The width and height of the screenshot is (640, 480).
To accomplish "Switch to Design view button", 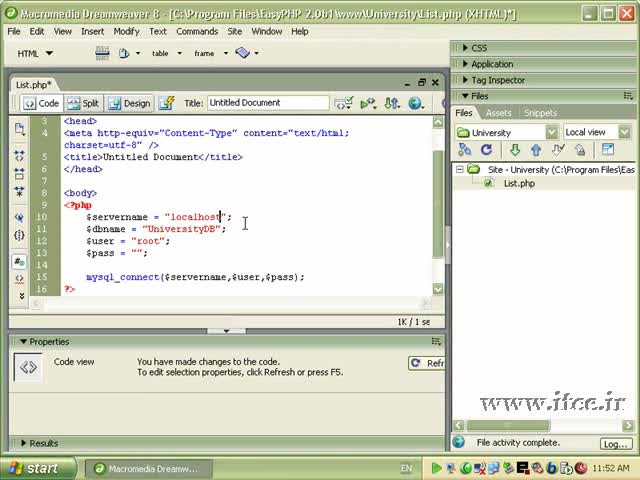I will 130,103.
